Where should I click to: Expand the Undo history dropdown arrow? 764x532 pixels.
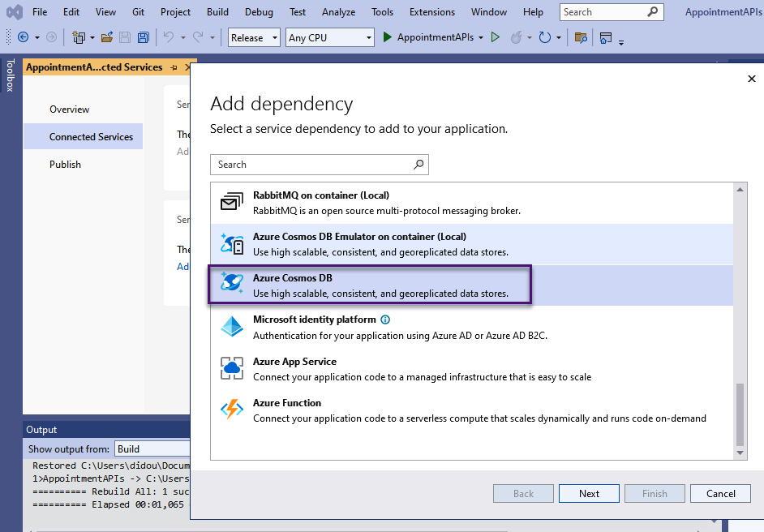(183, 37)
